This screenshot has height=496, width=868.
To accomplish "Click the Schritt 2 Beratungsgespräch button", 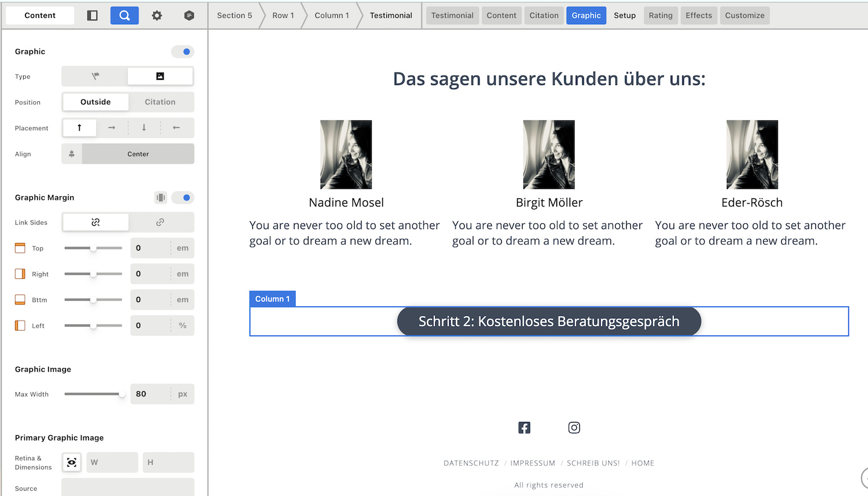I will (x=549, y=322).
